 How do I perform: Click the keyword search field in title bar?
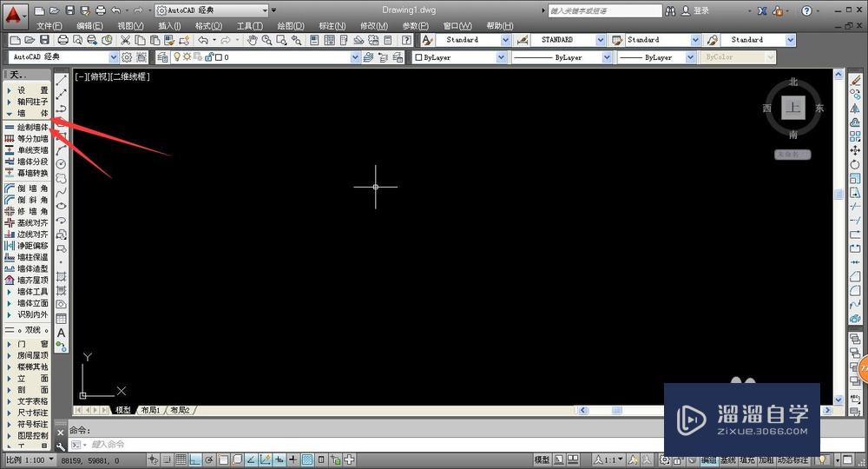tap(605, 10)
